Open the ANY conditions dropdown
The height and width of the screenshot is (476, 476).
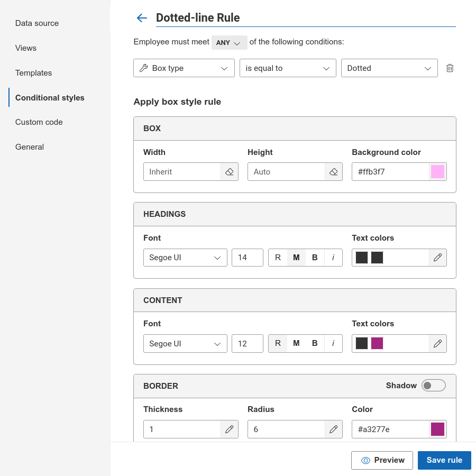click(x=229, y=42)
